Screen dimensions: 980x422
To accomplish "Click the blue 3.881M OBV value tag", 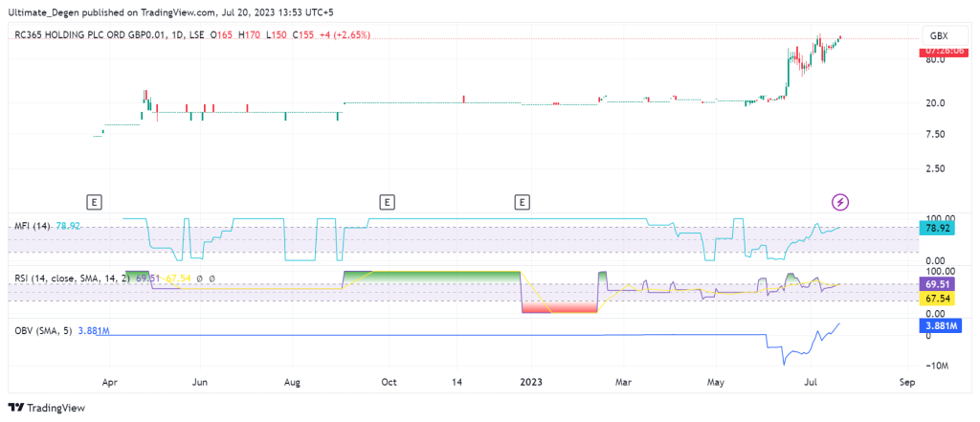I will click(x=939, y=325).
